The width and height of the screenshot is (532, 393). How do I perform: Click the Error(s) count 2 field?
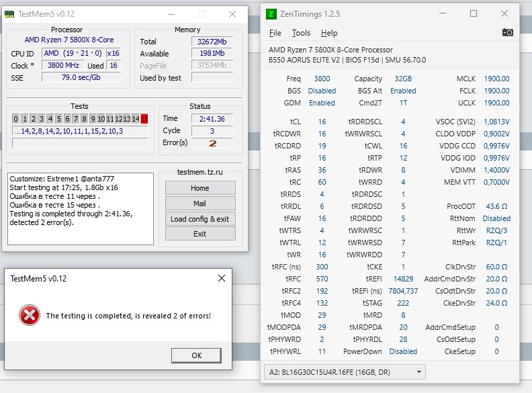212,143
